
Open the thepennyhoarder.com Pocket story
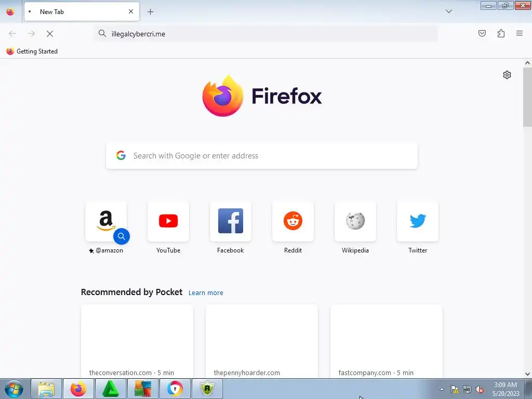pyautogui.click(x=262, y=341)
